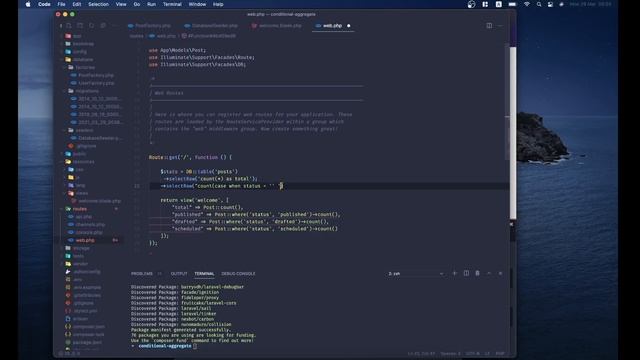Collapse the seeders folder
Viewport: 640px width, 360px height.
pos(84,130)
